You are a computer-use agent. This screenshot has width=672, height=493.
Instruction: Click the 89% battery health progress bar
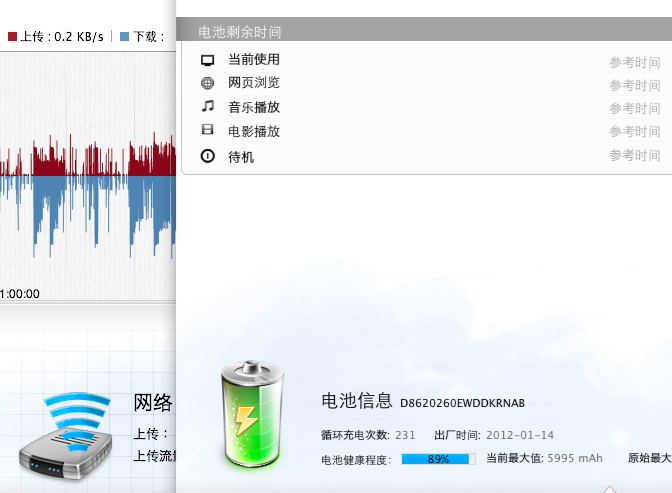coord(439,459)
